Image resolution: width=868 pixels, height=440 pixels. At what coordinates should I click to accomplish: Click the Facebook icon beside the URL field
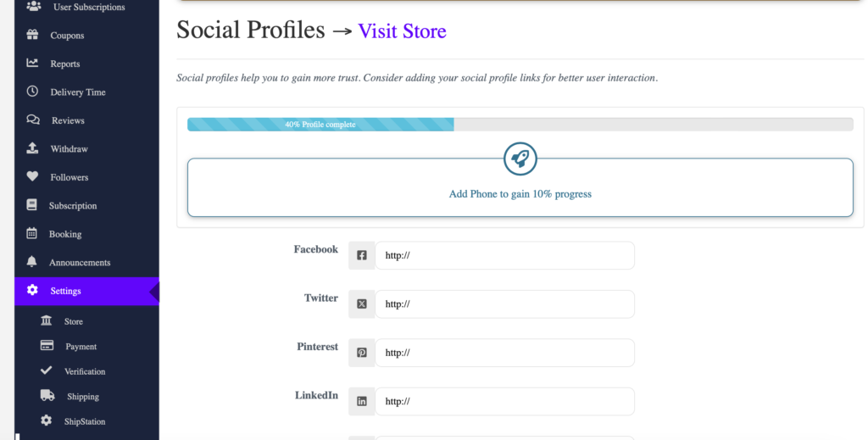coord(361,255)
